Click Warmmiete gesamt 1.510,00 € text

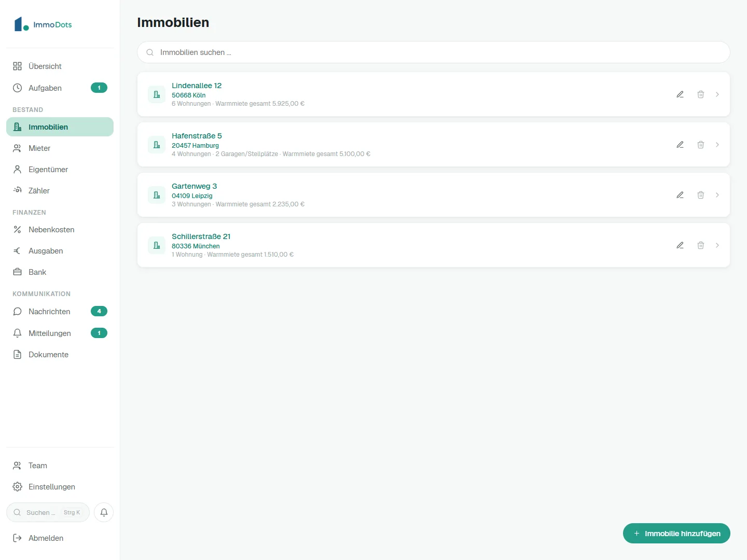point(251,255)
